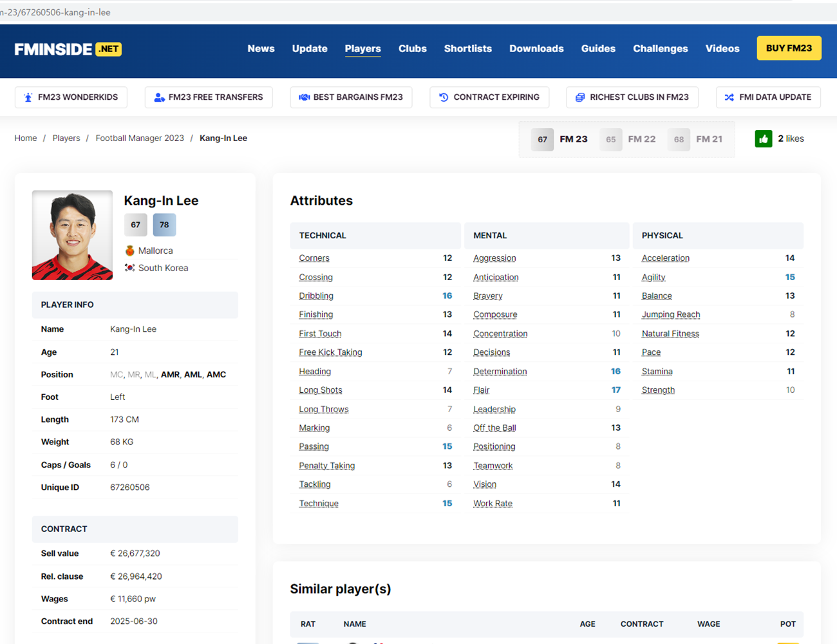Screen dimensions: 837x644
Task: Click the Dribbling attribute label
Action: click(316, 296)
